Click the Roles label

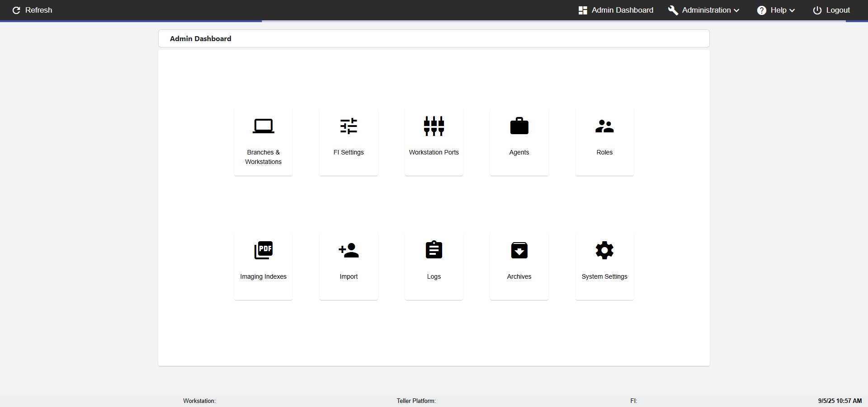click(x=604, y=152)
